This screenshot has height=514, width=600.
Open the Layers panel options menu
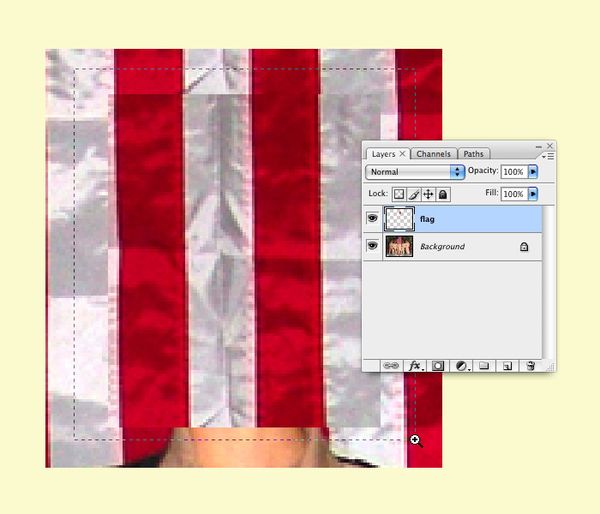pos(548,157)
